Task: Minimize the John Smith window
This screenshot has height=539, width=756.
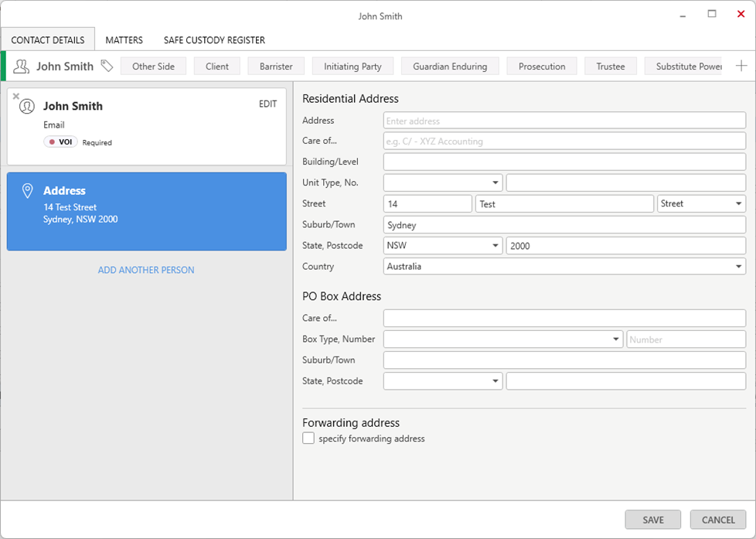Action: [683, 16]
